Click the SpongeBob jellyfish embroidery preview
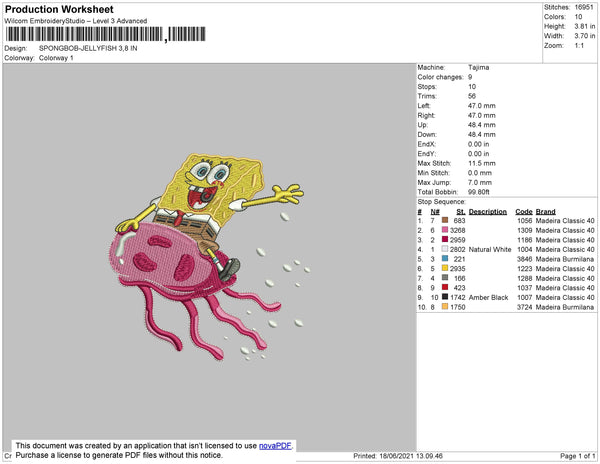600x464 pixels. 209,256
